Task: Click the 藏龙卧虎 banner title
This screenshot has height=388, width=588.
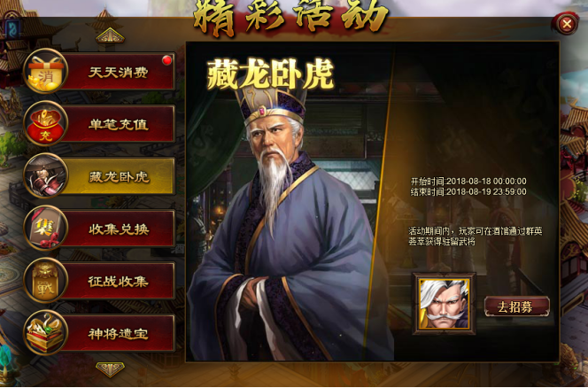Action: (270, 74)
